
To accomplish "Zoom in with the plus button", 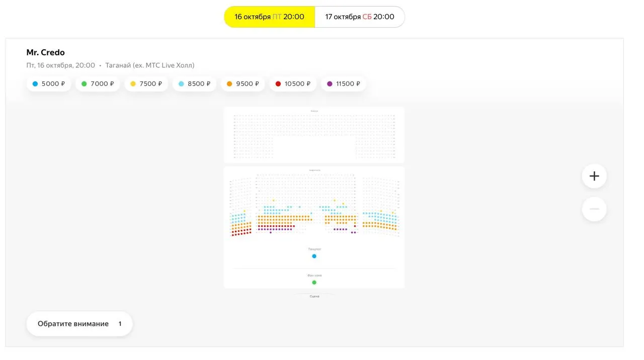I will coord(594,176).
